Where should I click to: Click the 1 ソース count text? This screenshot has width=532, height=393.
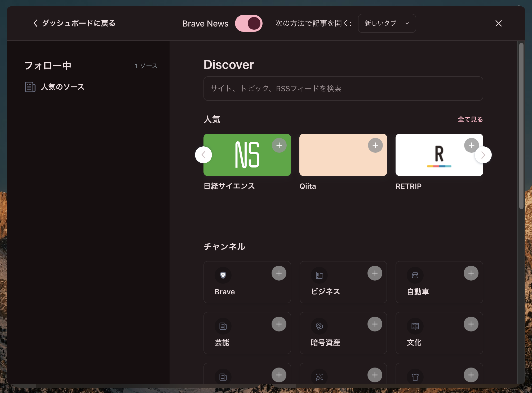click(x=146, y=66)
